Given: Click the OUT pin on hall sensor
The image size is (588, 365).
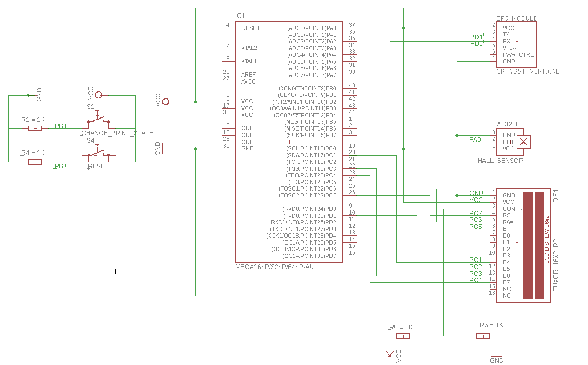Looking at the screenshot, I should click(x=508, y=142).
